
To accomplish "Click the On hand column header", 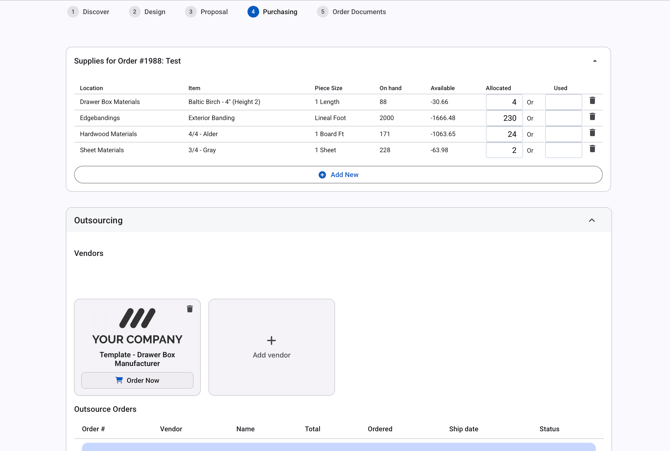I will [391, 88].
